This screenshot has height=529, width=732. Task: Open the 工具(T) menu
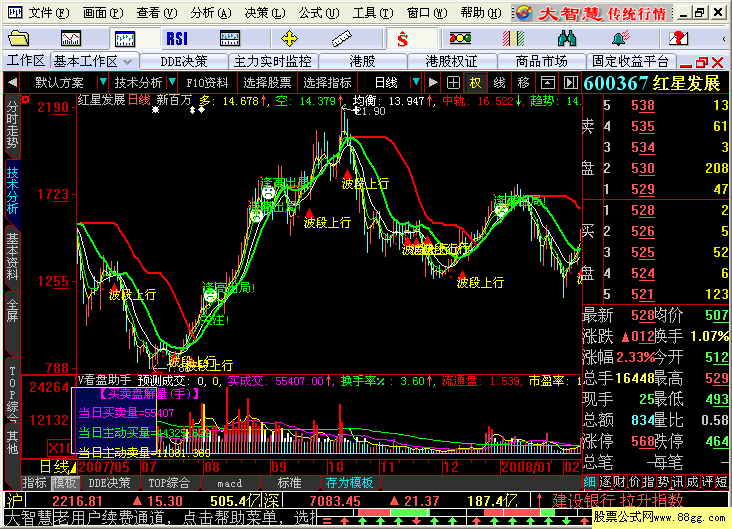[373, 13]
